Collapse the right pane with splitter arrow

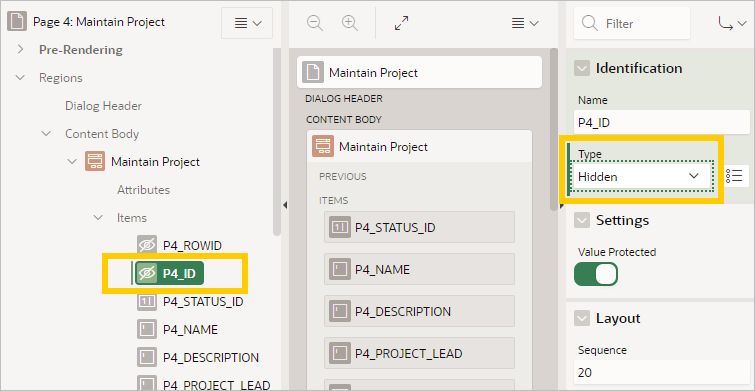561,206
